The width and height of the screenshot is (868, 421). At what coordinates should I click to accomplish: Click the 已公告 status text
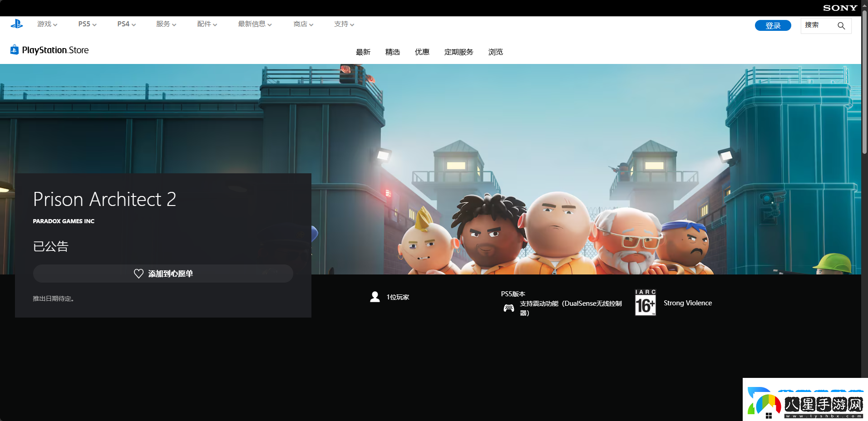51,246
